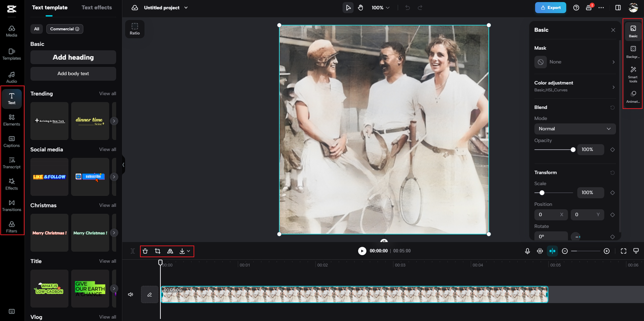Open the Transcript panel
This screenshot has height=321, width=644.
coord(12,163)
